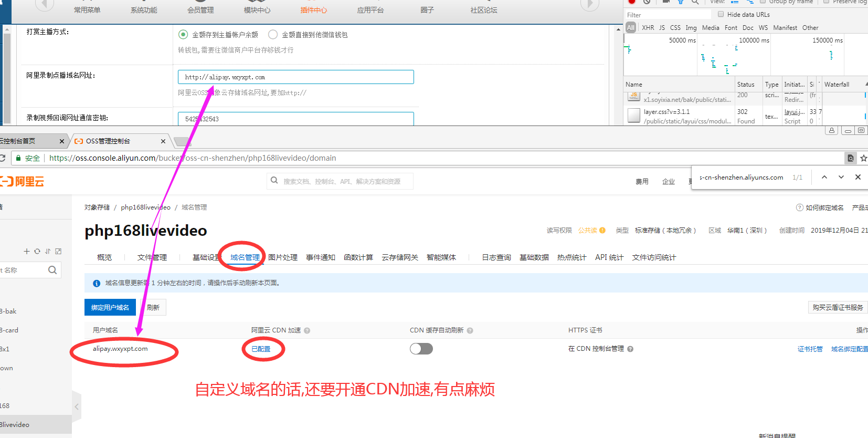This screenshot has width=868, height=438.
Task: Click the 阿里录制点播域名网址 input field
Action: (x=295, y=77)
